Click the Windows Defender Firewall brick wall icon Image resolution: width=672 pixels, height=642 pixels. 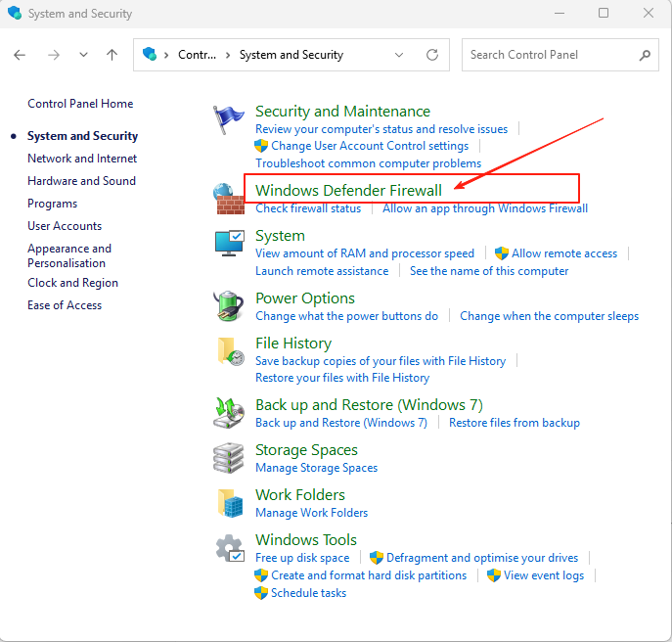coord(229,199)
